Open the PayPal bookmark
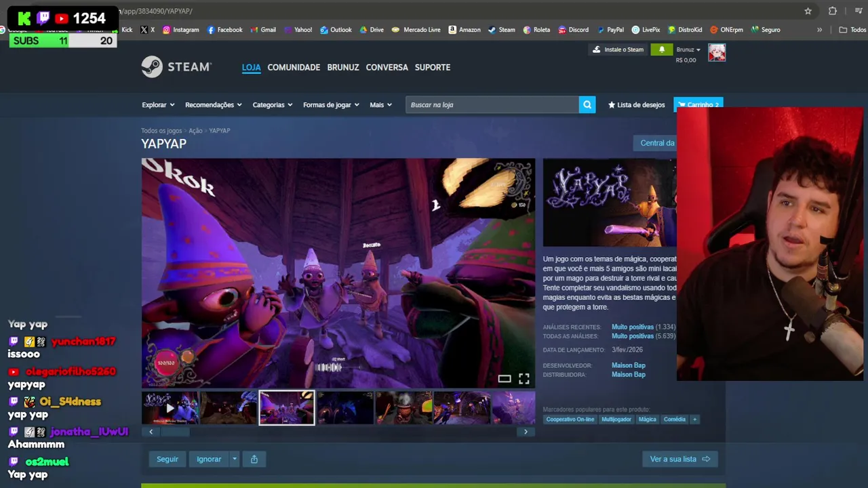This screenshot has height=488, width=868. point(610,30)
